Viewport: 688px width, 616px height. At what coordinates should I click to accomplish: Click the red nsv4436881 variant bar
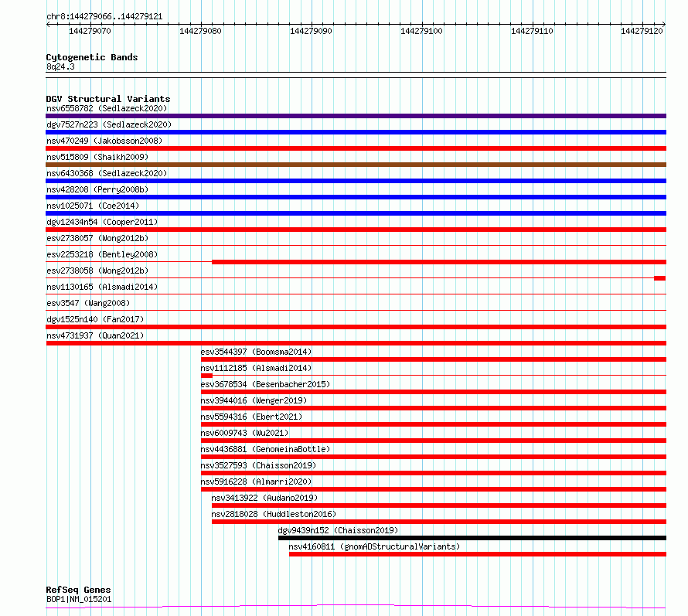point(434,457)
